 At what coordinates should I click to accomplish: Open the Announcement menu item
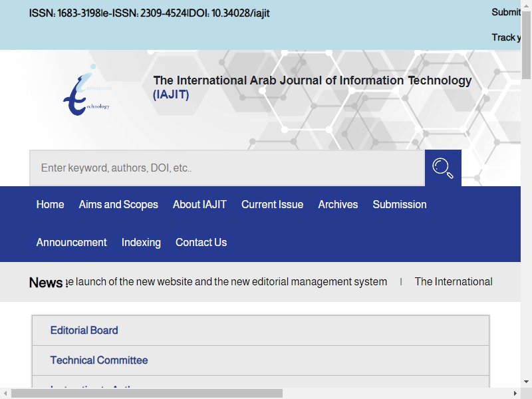(72, 243)
